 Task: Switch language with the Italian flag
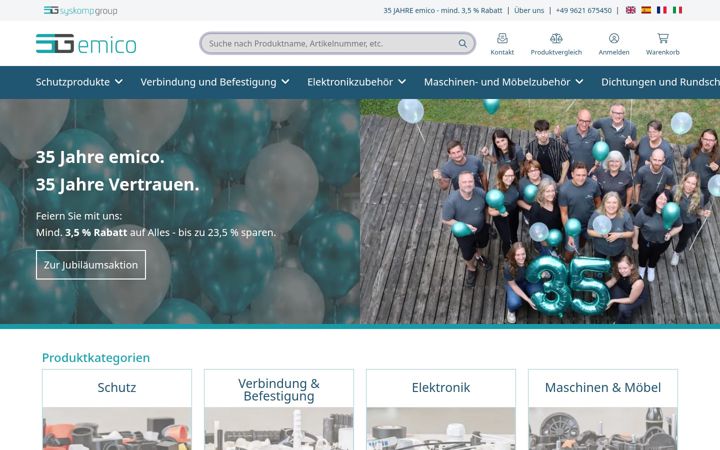pyautogui.click(x=677, y=10)
